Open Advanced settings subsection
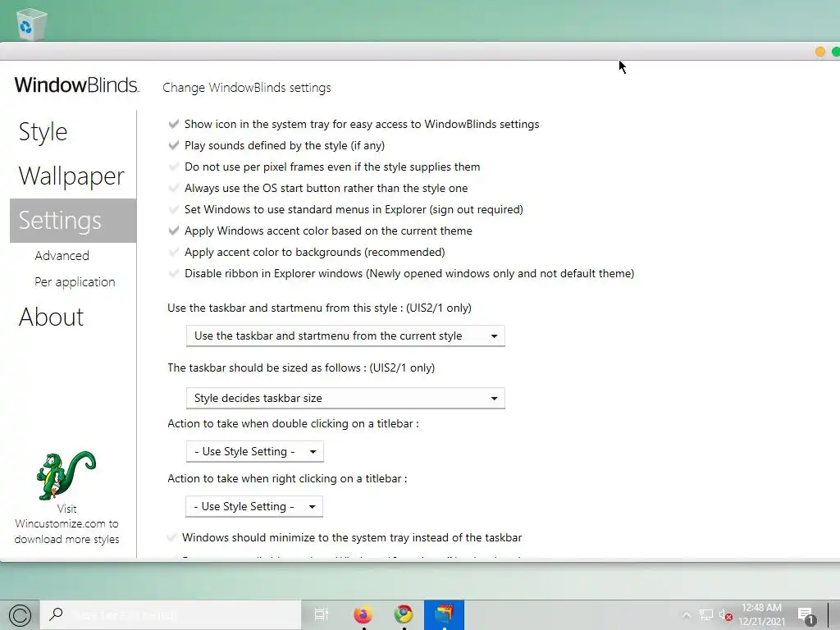 coord(62,256)
